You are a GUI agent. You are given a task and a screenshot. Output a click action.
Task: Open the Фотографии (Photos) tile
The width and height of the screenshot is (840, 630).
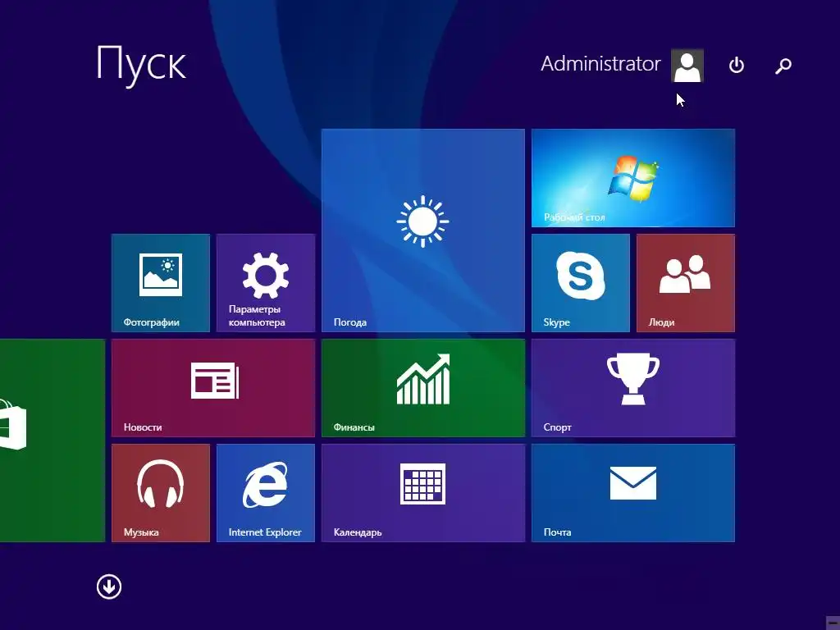(x=161, y=283)
